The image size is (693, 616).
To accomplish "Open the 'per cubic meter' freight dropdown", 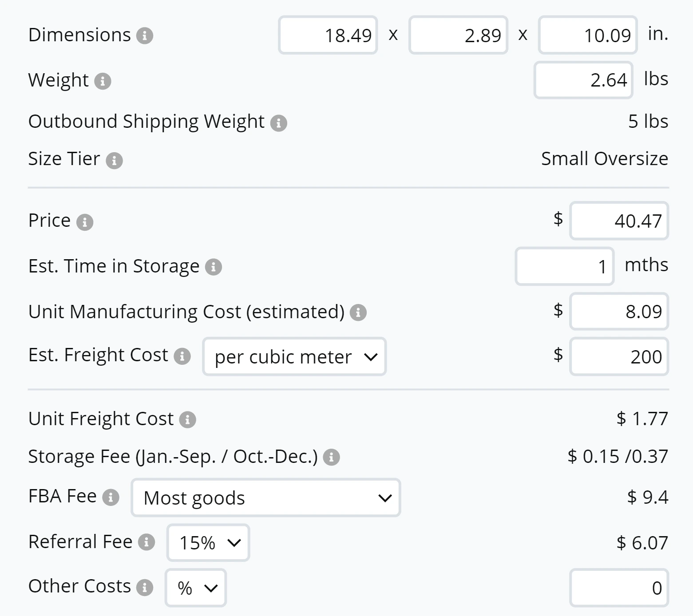I will click(294, 357).
